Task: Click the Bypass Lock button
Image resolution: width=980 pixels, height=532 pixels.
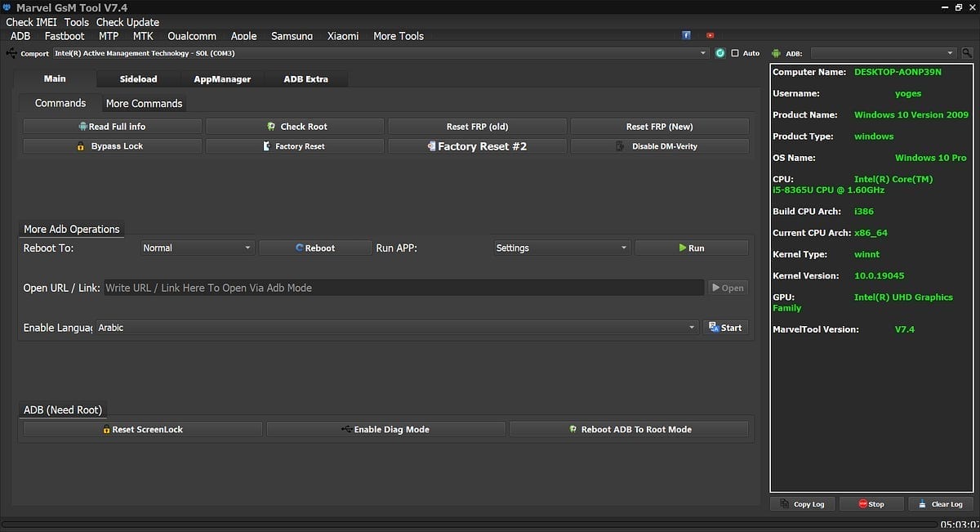Action: point(112,146)
